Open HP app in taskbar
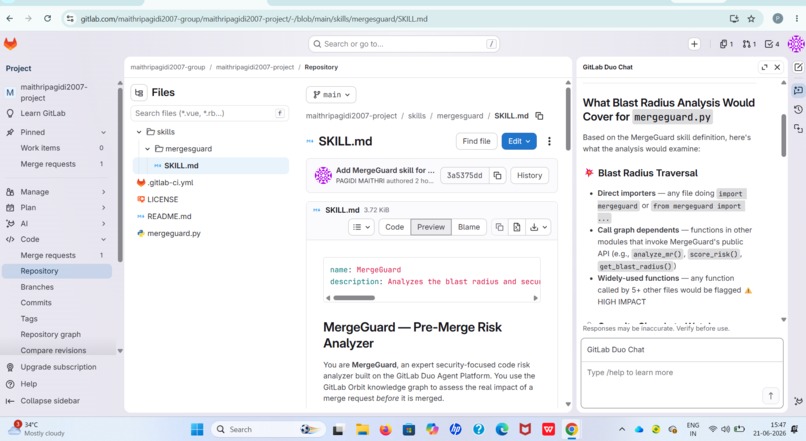 [455, 429]
